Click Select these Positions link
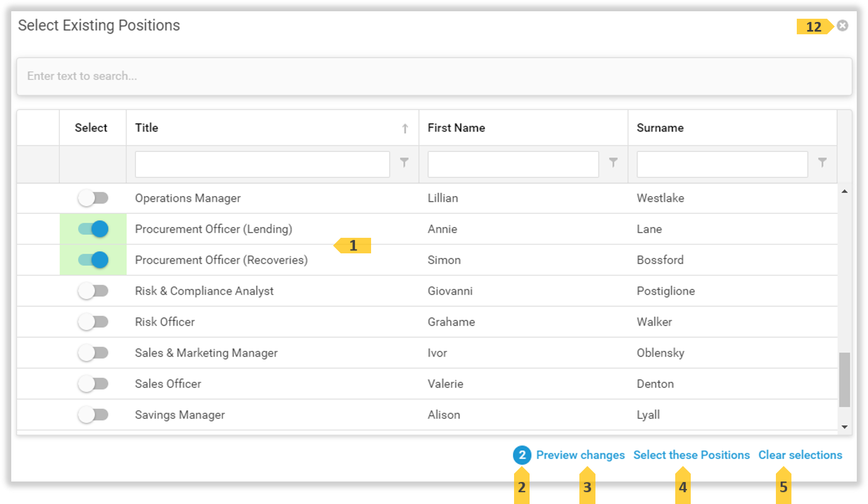 coord(691,455)
